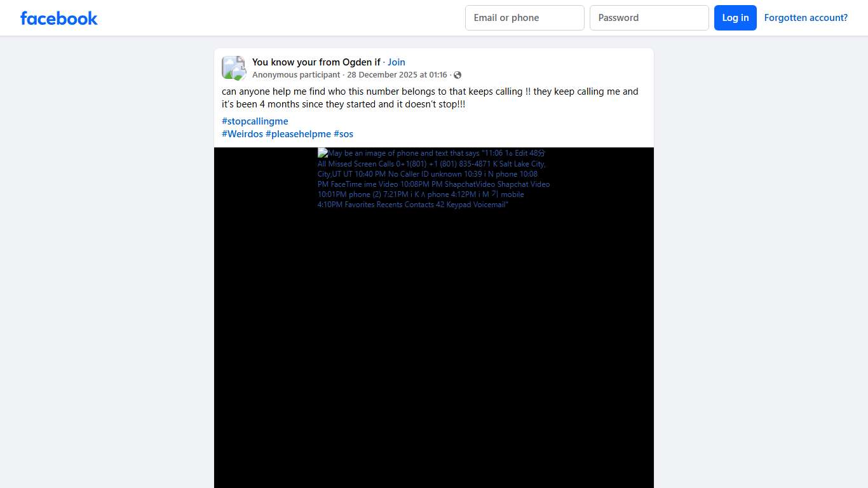
Task: Click the public globe privacy icon
Action: click(458, 75)
